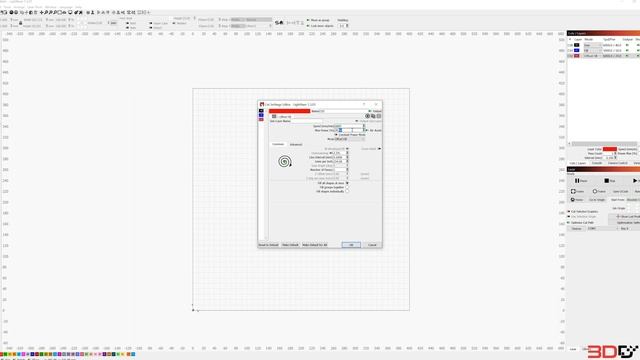Image resolution: width=640 pixels, height=360 pixels.
Task: Click Cancel in Cut Settings Editor
Action: click(x=372, y=245)
